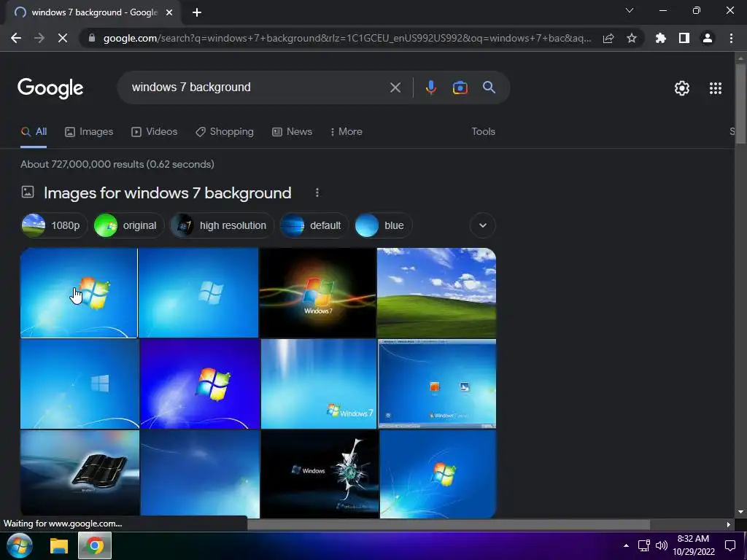The height and width of the screenshot is (560, 747).
Task: Click the scroll down arrow
Action: (740, 512)
